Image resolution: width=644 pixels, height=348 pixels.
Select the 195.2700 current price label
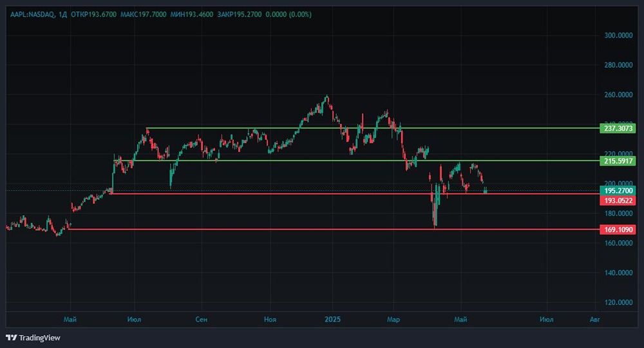(618, 191)
